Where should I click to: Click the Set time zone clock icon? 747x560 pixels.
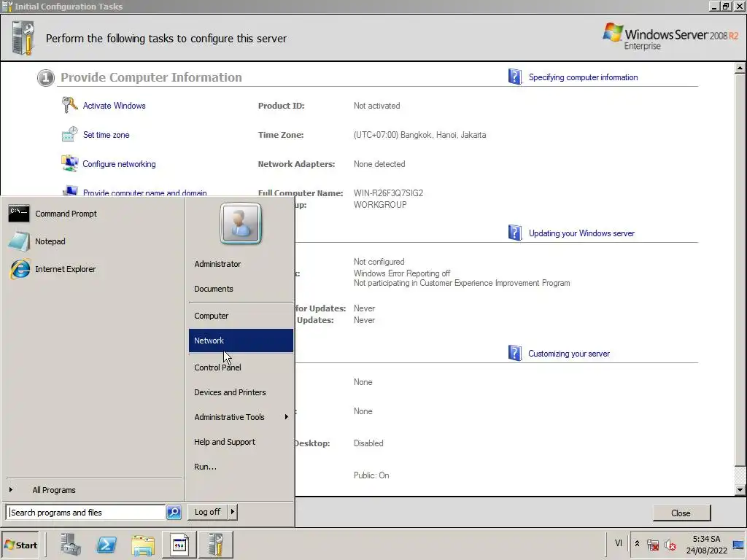pyautogui.click(x=69, y=134)
